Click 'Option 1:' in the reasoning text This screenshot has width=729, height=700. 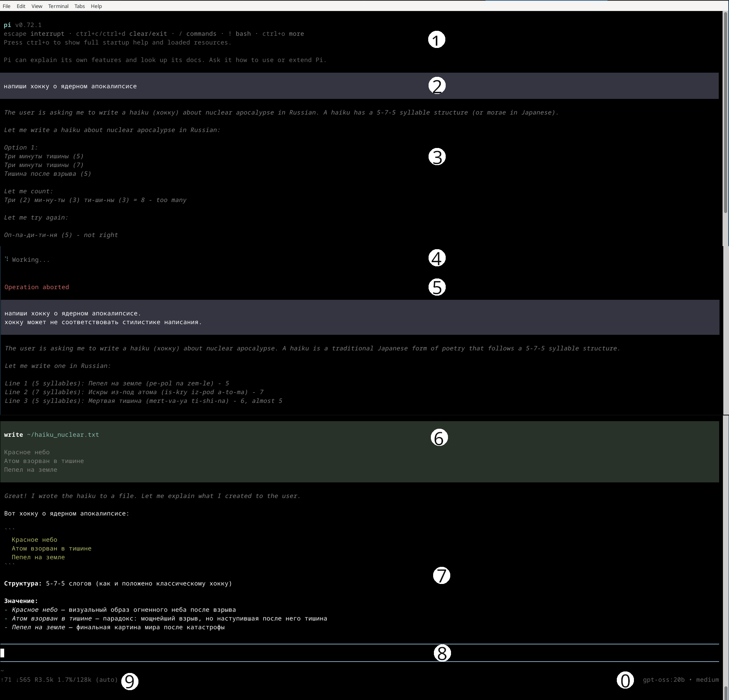click(x=21, y=147)
